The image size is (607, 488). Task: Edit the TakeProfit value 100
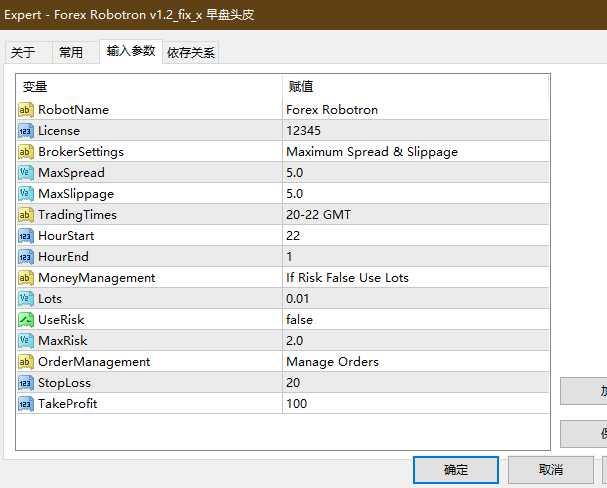(297, 404)
